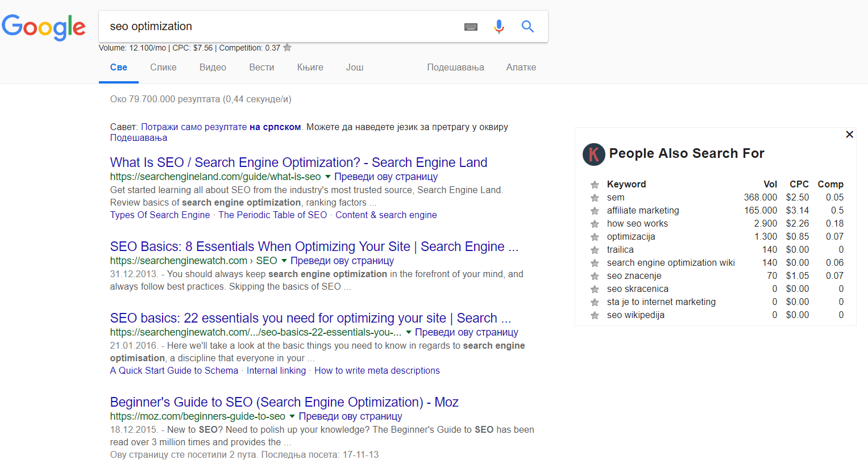Open 'The Periodic Table of SEO' sitelink

tap(273, 215)
